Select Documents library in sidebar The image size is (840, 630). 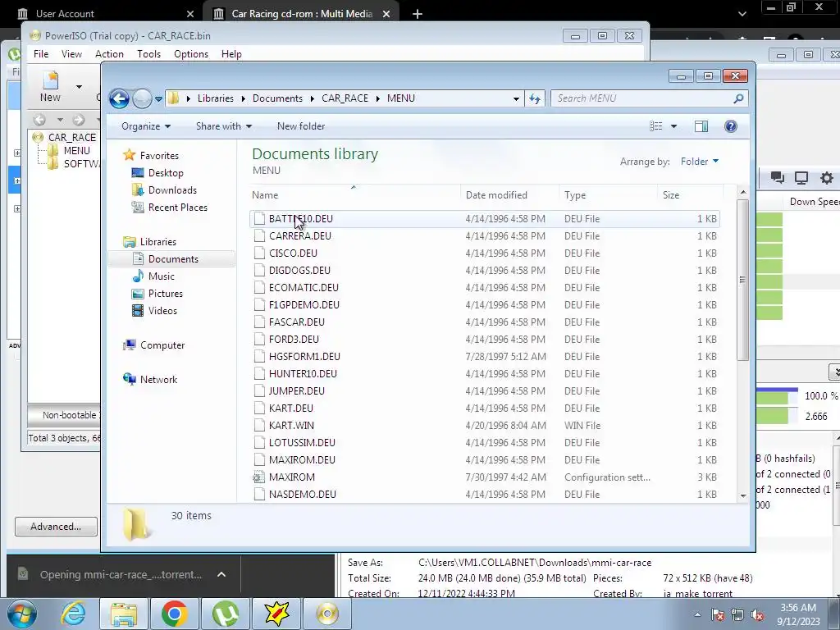(x=173, y=259)
